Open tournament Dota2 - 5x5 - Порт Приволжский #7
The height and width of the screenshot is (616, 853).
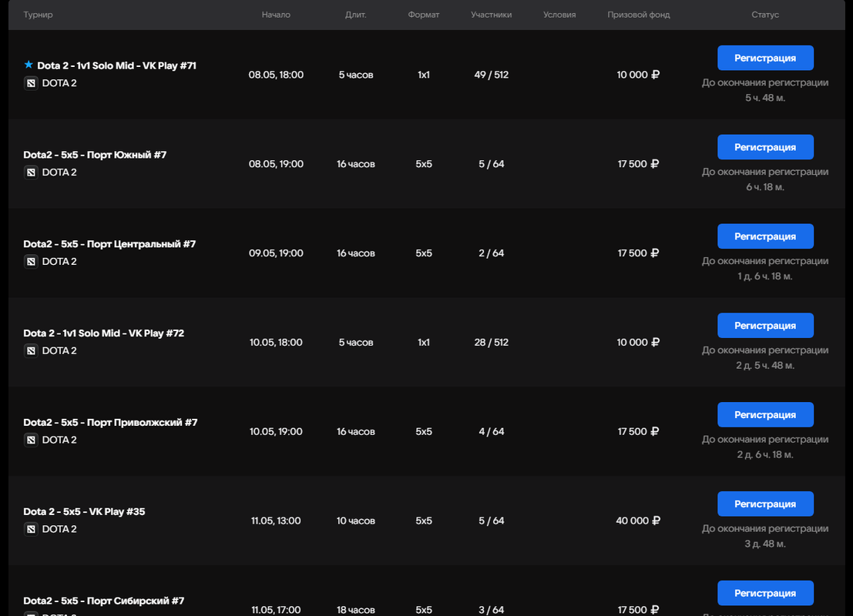(110, 422)
